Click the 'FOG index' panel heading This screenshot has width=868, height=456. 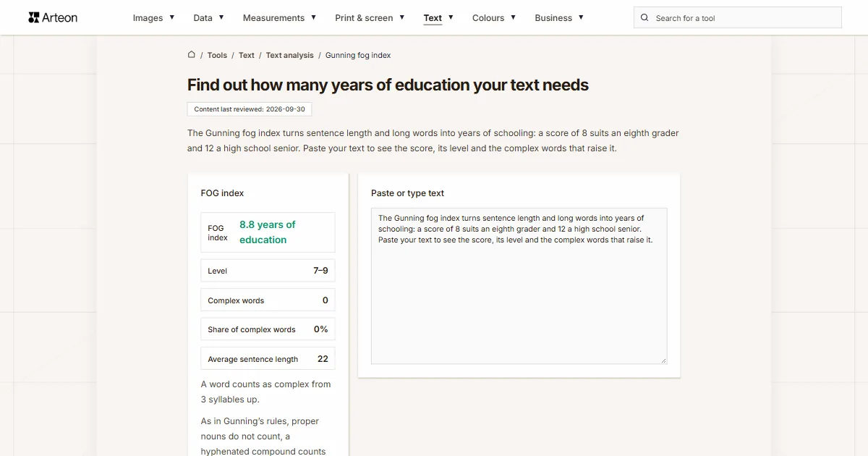(x=222, y=193)
